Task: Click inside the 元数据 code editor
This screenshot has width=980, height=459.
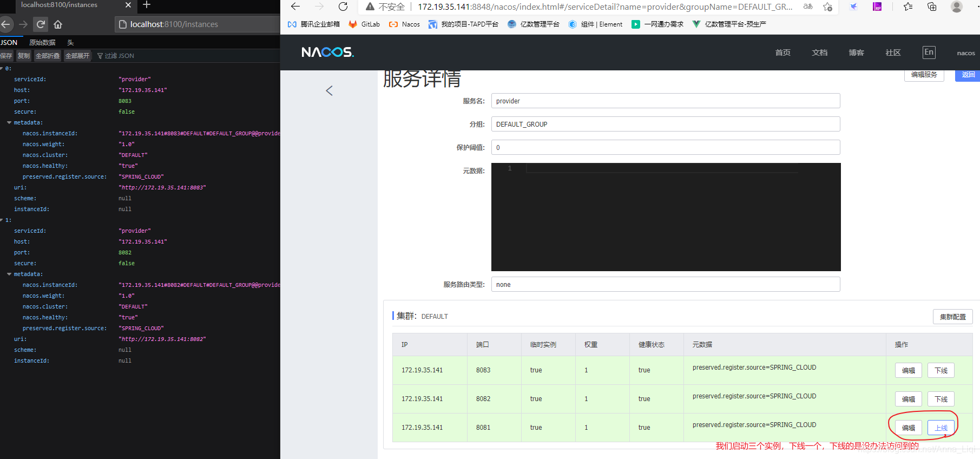Action: (666, 217)
